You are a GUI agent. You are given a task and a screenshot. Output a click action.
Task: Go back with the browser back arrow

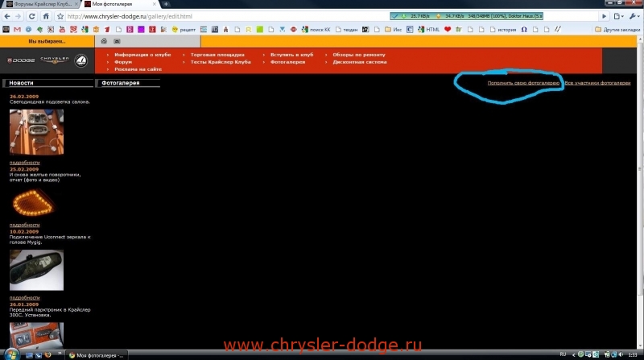click(7, 16)
